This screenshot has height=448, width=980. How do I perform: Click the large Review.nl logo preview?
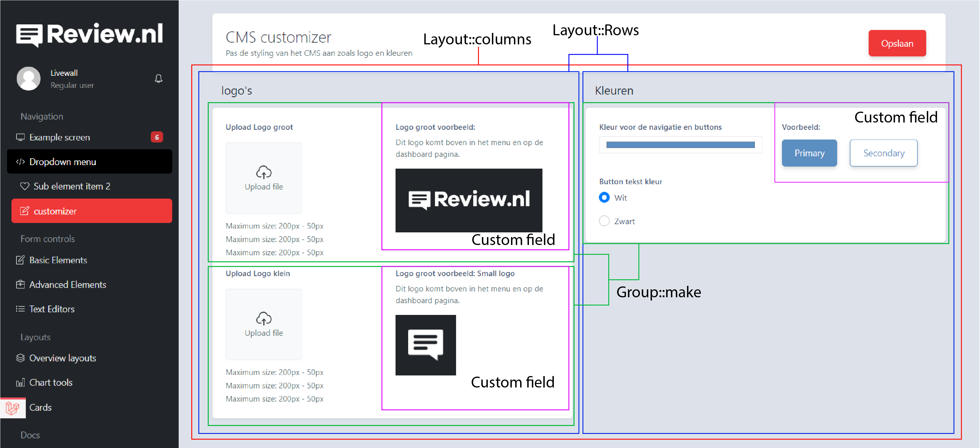(469, 200)
